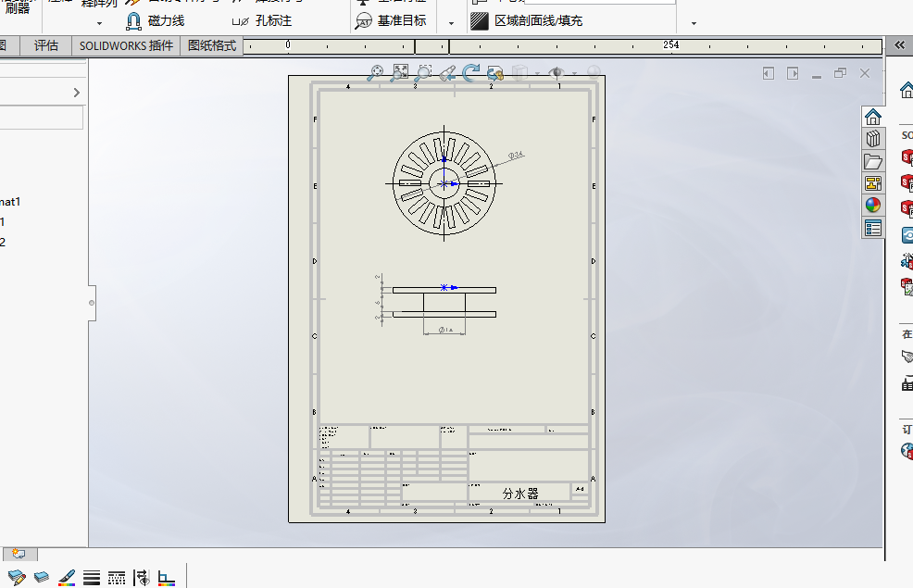The height and width of the screenshot is (588, 913).
Task: Click the Zoom In/Out magnifier icon
Action: pos(376,72)
